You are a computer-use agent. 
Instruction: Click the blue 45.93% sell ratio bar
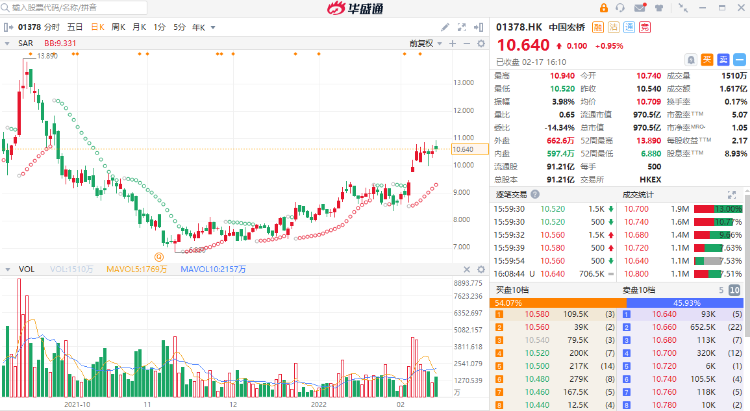click(685, 303)
